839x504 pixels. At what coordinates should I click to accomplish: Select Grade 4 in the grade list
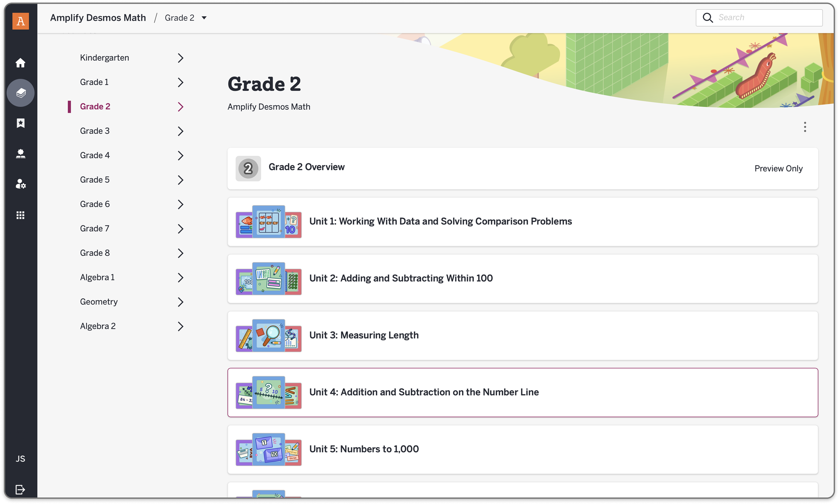point(95,155)
